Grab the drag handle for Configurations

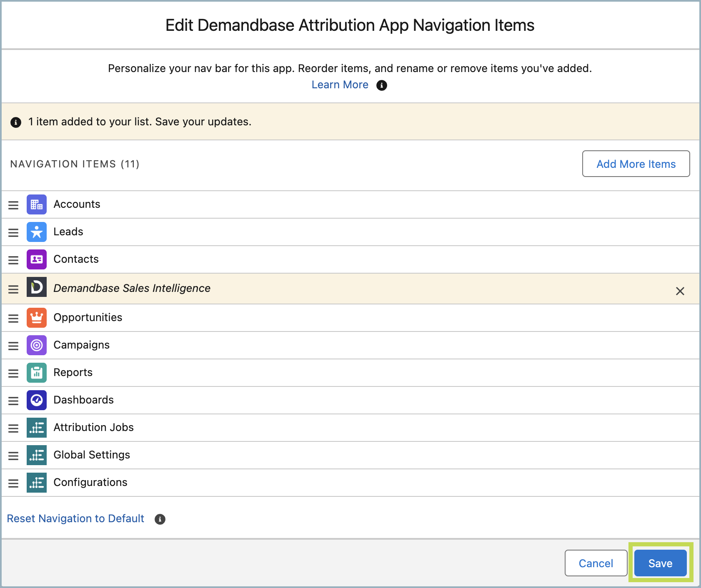pos(13,483)
